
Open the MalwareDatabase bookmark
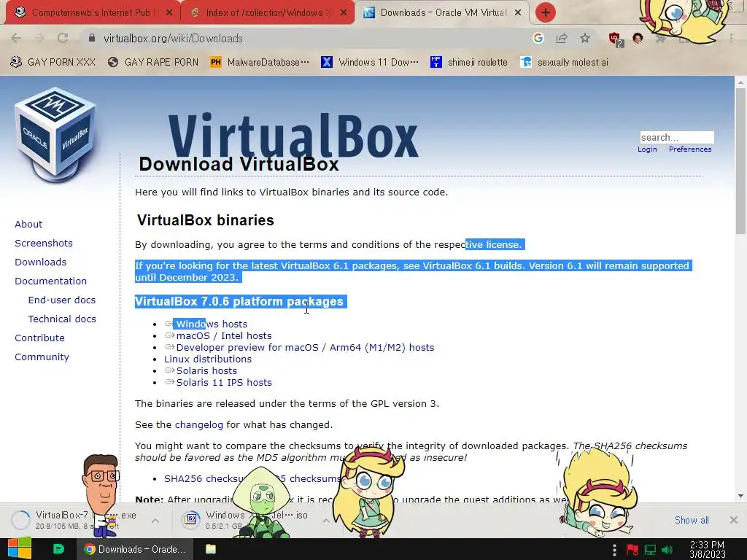coord(260,63)
